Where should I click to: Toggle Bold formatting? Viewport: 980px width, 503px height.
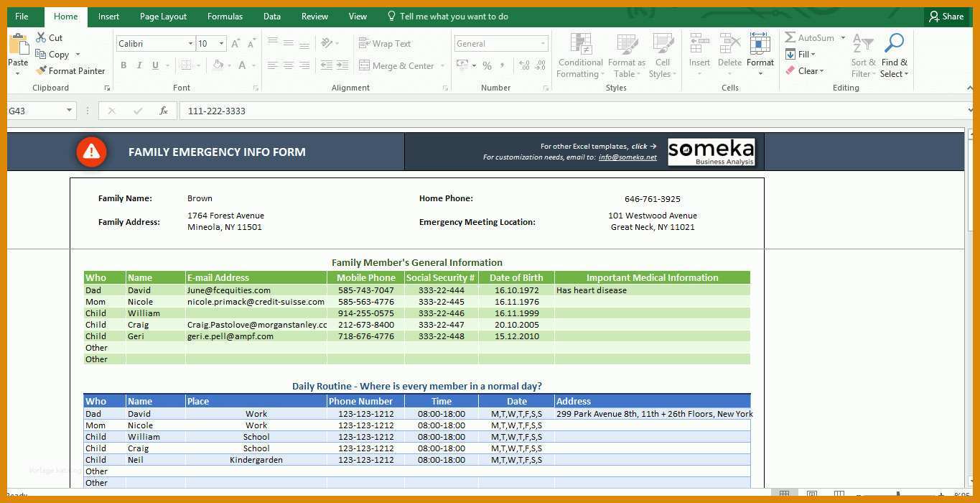pos(123,65)
